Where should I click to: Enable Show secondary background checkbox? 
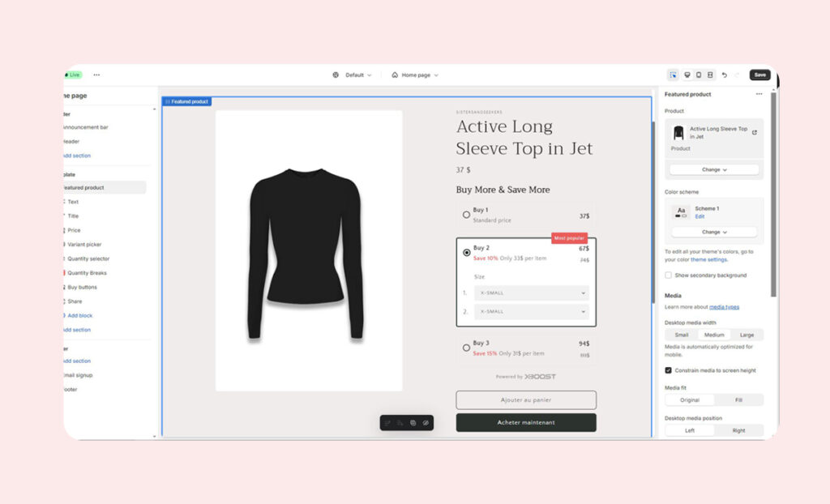tap(668, 275)
